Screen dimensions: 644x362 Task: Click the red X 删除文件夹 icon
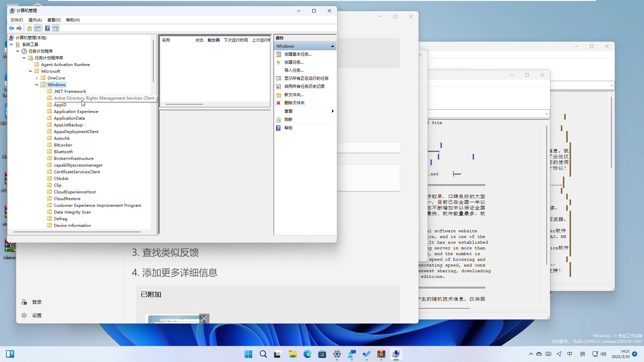(279, 103)
